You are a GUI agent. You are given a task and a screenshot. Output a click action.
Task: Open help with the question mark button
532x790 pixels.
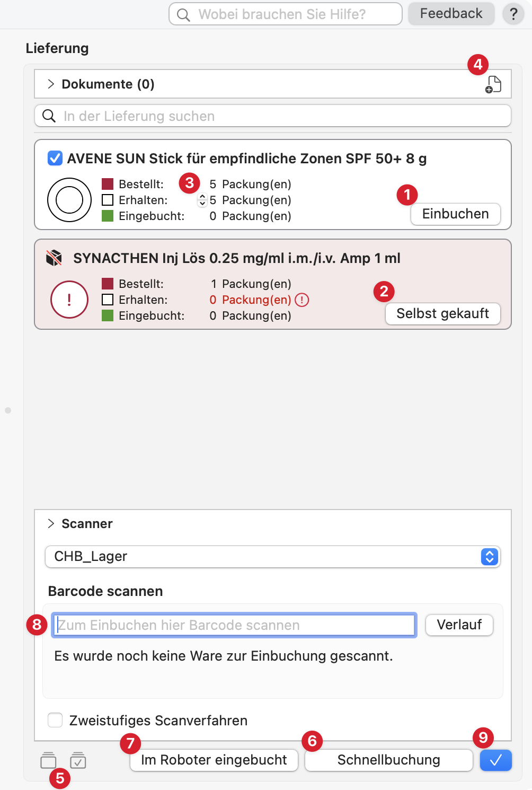tap(513, 14)
